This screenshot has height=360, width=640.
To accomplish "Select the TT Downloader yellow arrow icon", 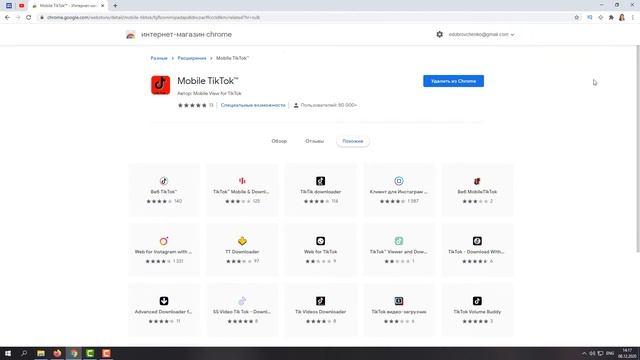I will tap(242, 241).
